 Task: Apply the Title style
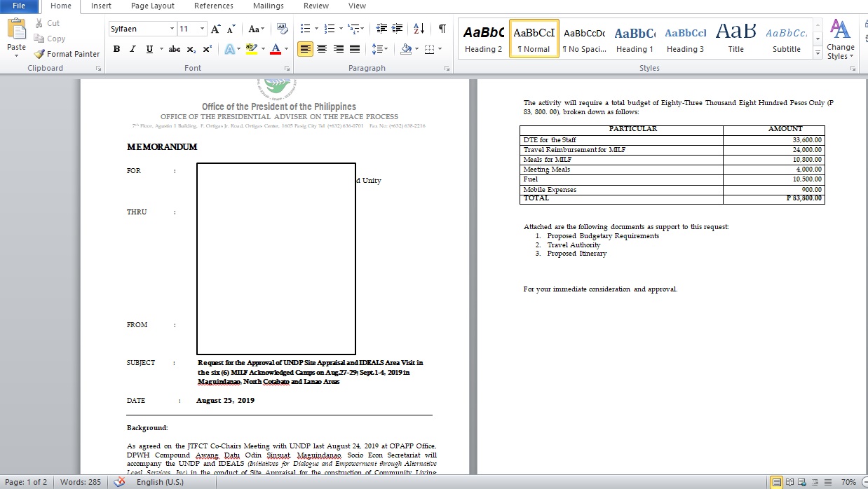click(735, 39)
